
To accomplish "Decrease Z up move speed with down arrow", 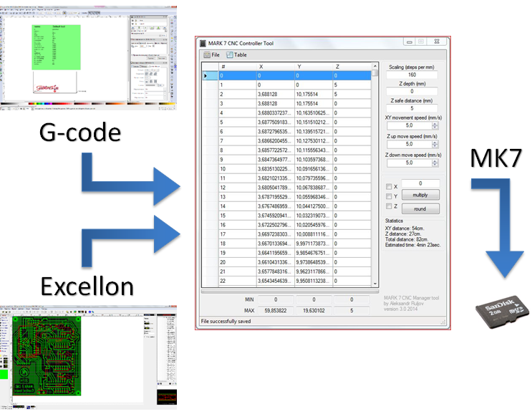I will (x=434, y=146).
